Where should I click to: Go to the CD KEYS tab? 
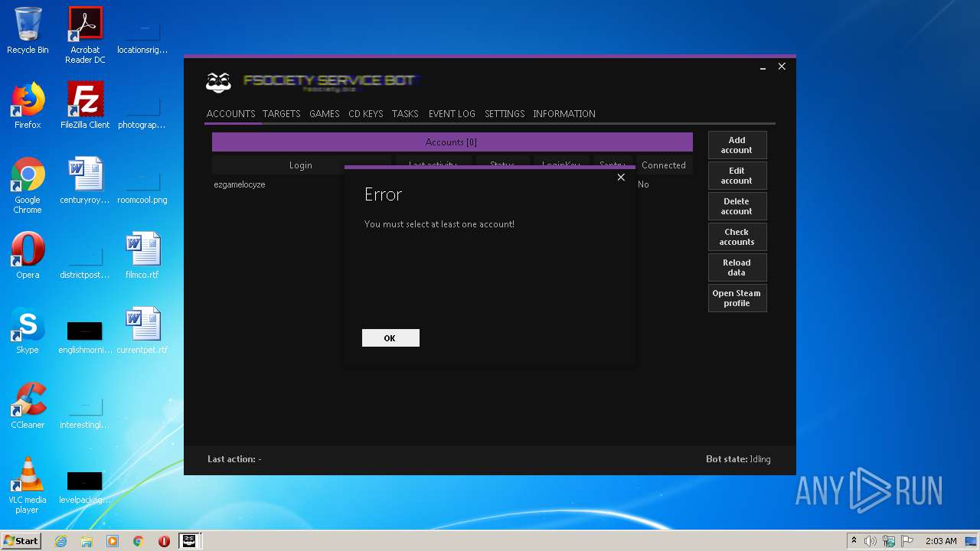365,113
